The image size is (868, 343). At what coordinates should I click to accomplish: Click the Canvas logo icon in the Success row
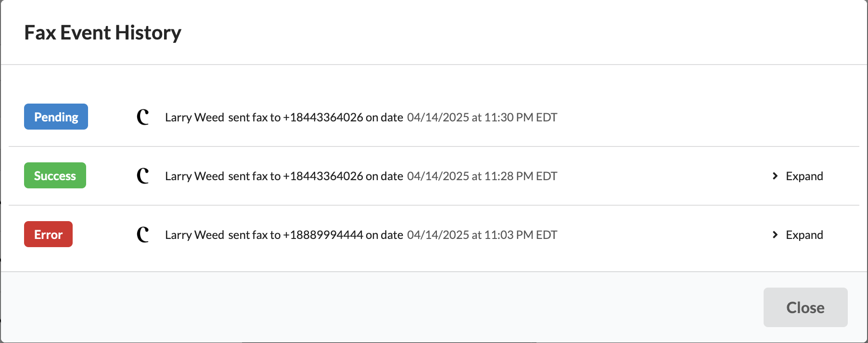[142, 176]
